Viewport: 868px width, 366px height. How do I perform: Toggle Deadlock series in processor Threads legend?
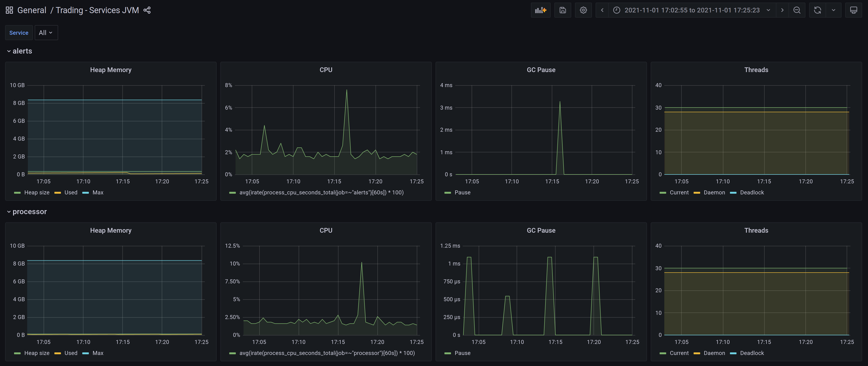(x=752, y=353)
